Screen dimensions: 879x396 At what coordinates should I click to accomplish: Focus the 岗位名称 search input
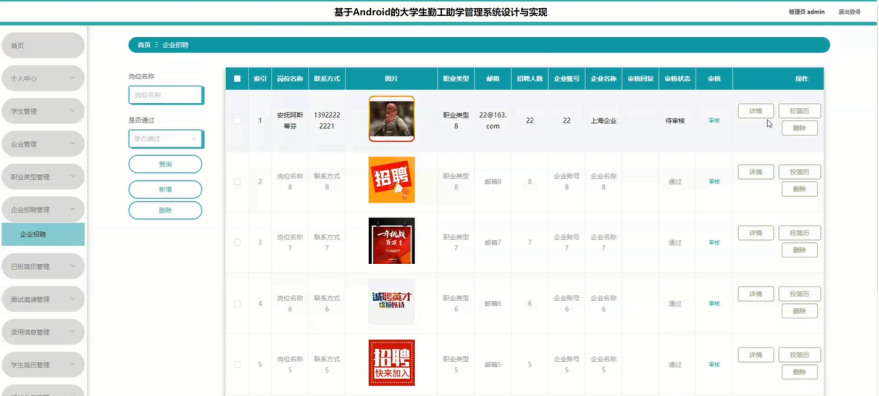(x=166, y=95)
